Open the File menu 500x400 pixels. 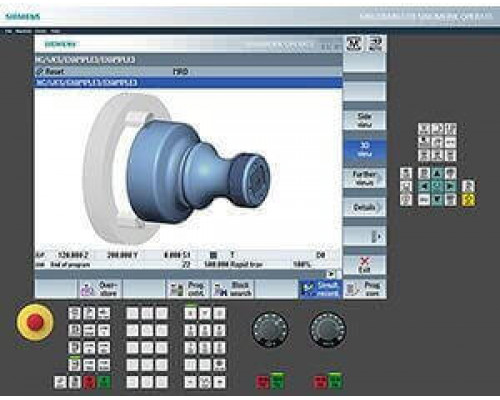[x=8, y=31]
